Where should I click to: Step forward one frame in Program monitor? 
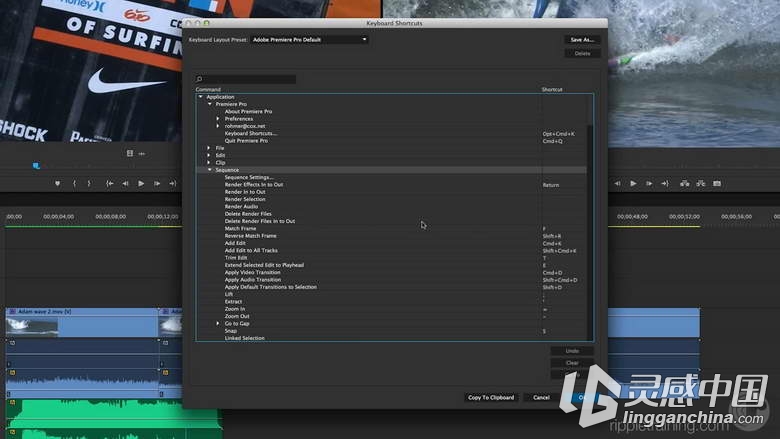(649, 183)
